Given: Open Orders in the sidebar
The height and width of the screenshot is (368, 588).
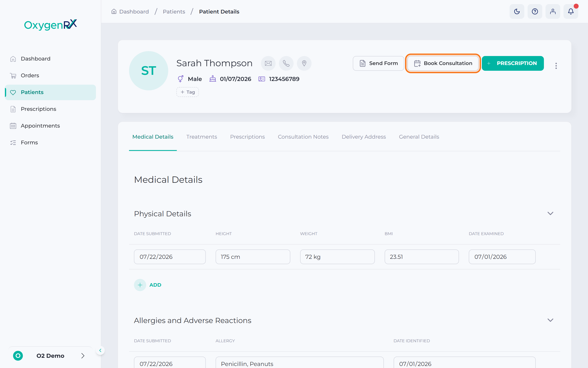Looking at the screenshot, I should [50, 75].
